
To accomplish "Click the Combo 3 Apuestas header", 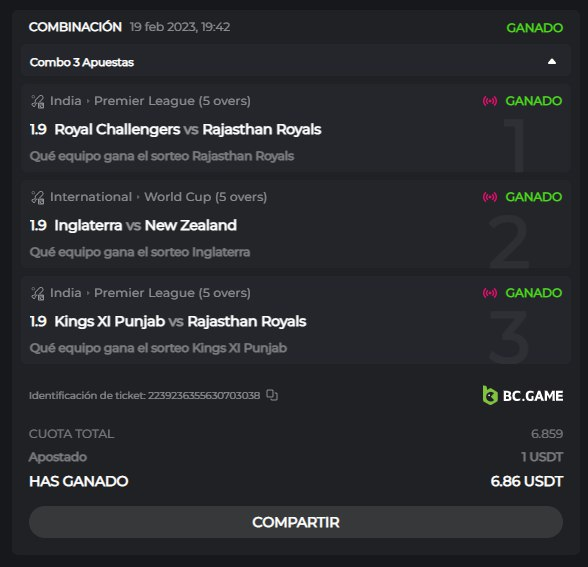I will pyautogui.click(x=296, y=62).
